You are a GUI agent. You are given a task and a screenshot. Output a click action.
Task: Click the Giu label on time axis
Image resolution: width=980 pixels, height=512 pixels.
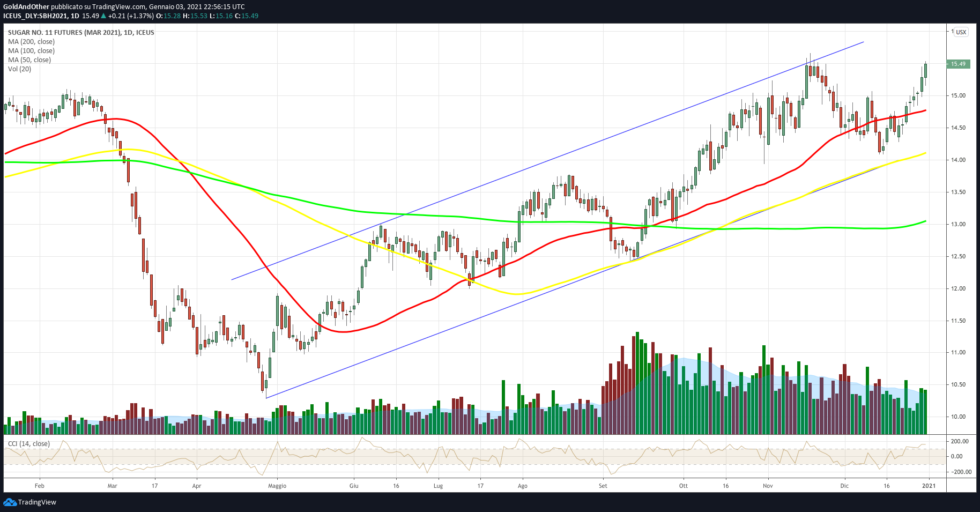[354, 486]
